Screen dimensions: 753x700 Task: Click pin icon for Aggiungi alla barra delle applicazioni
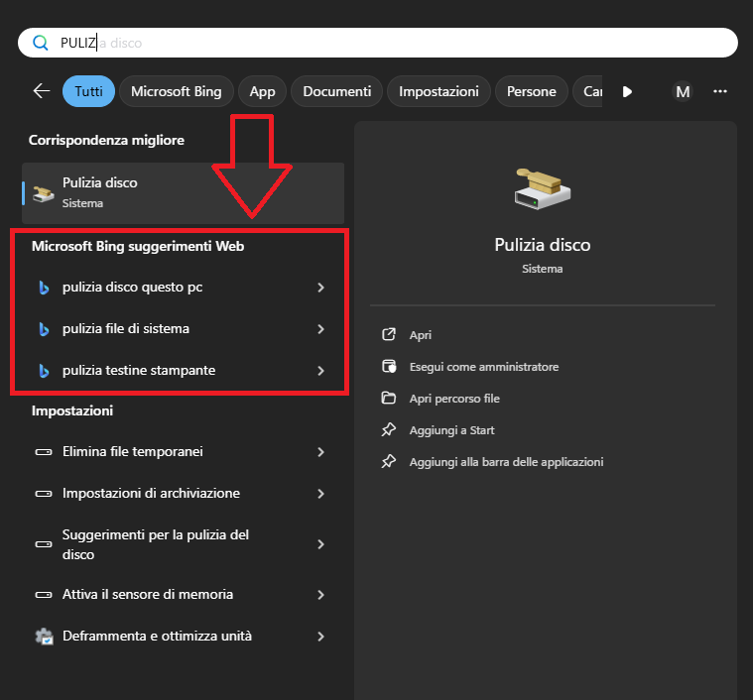pos(389,462)
